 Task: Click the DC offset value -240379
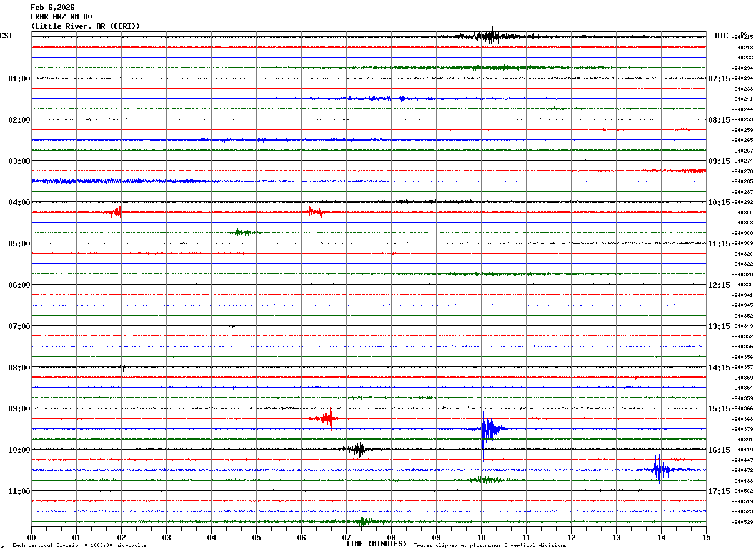(x=742, y=429)
